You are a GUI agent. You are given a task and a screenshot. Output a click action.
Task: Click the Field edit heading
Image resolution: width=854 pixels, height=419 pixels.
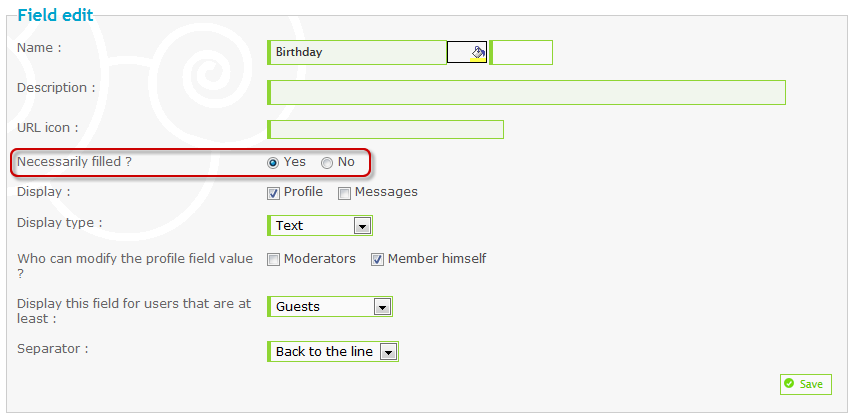(56, 15)
